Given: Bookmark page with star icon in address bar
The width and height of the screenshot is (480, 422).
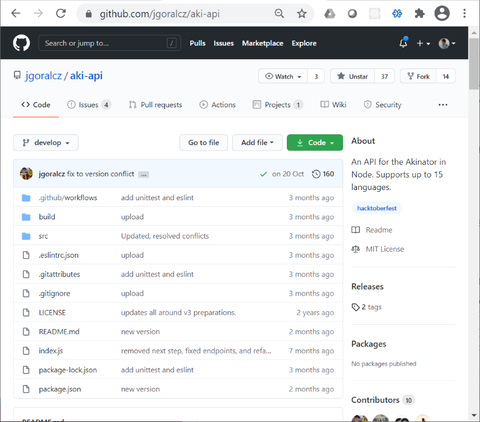Looking at the screenshot, I should tap(302, 14).
